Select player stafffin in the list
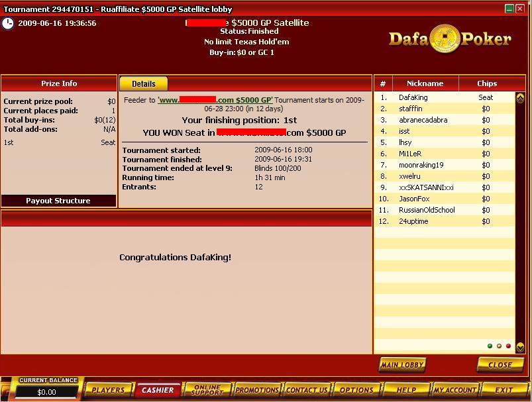This screenshot has width=532, height=402. click(445, 109)
